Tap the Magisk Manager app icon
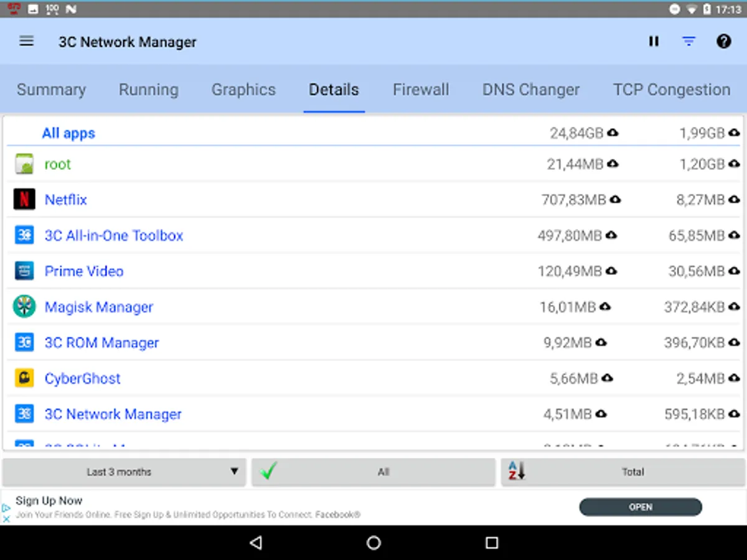Screen dimensions: 747x560 point(24,307)
